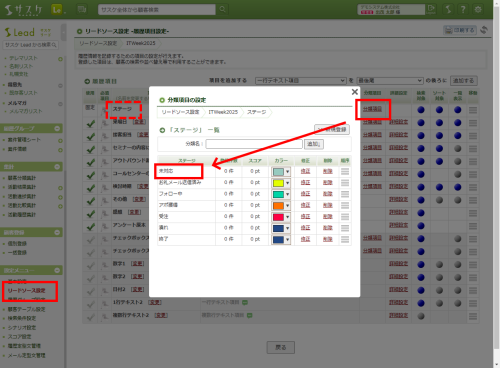Open color dropdown arrow for 未対応 stage
This screenshot has height=368, width=500.
pyautogui.click(x=287, y=172)
